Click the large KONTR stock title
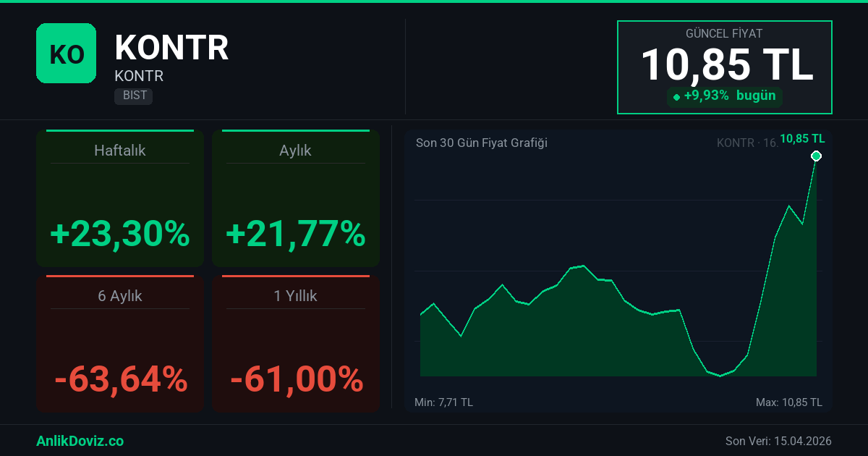Screen dimensions: 868x456 (171, 48)
